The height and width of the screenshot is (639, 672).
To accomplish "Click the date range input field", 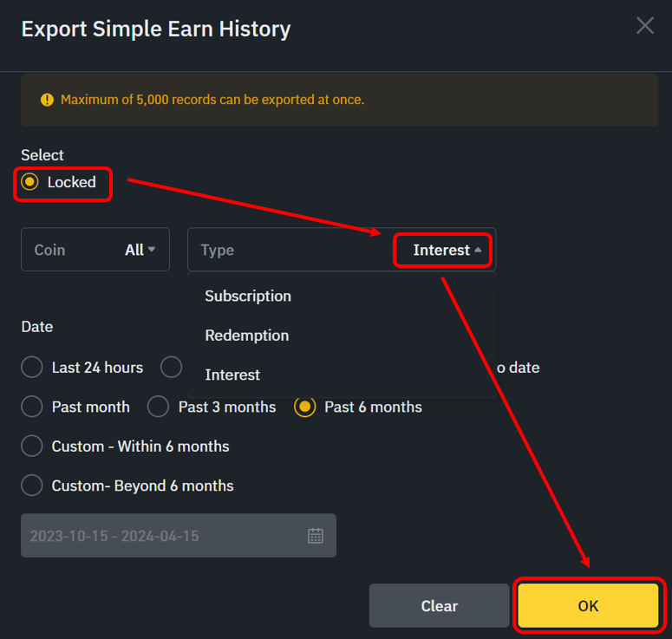I will pyautogui.click(x=179, y=536).
